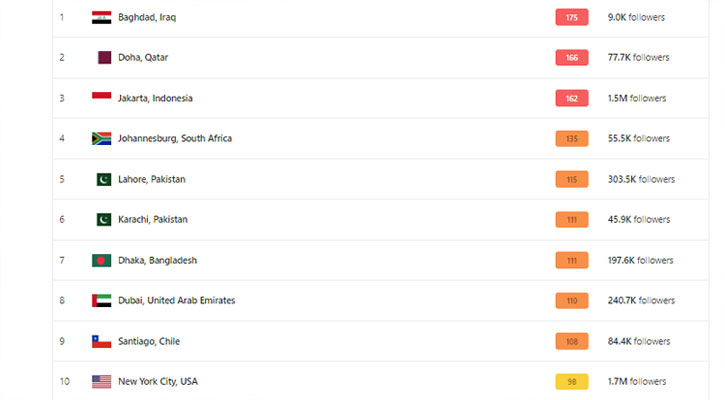Click the United Arab Emirates flag
Screen dimensions: 725x400
pos(101,300)
